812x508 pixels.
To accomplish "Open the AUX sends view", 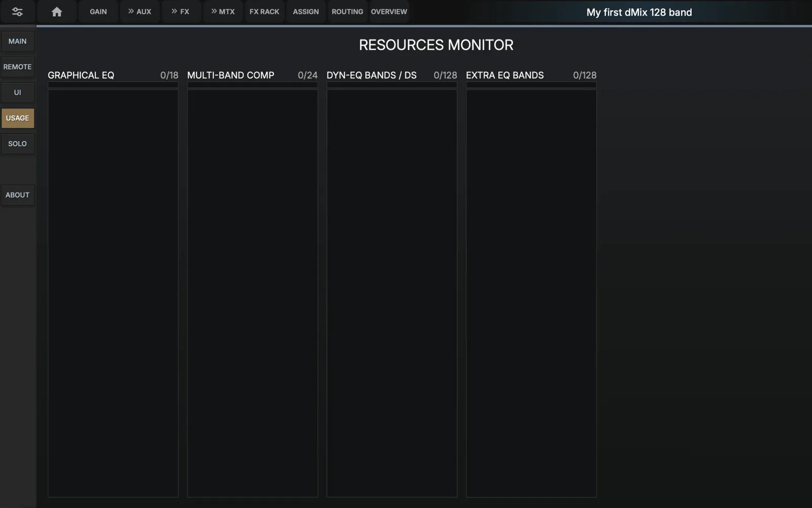I will 140,12.
